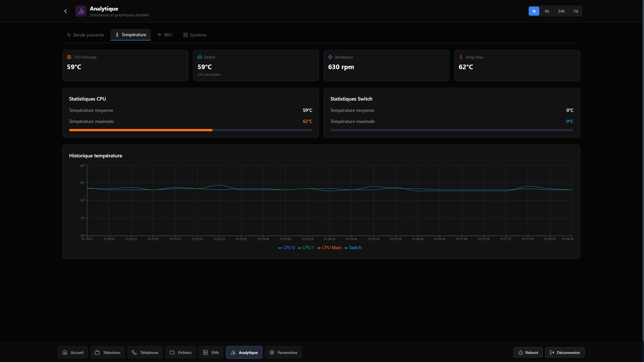Open the Fichiers section
The image size is (644, 362).
pyautogui.click(x=181, y=352)
